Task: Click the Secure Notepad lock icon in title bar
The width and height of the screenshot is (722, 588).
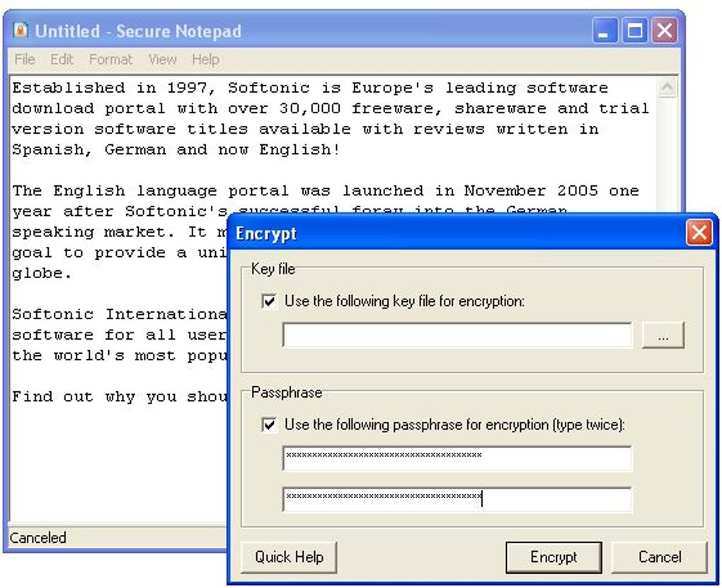Action: point(21,30)
